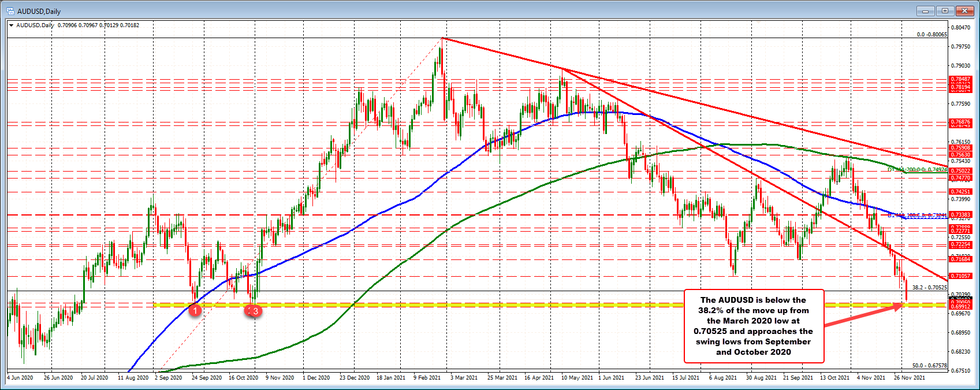The width and height of the screenshot is (980, 390).
Task: Click the 50.0 - 0.67578 Fibonacci label
Action: [x=929, y=366]
